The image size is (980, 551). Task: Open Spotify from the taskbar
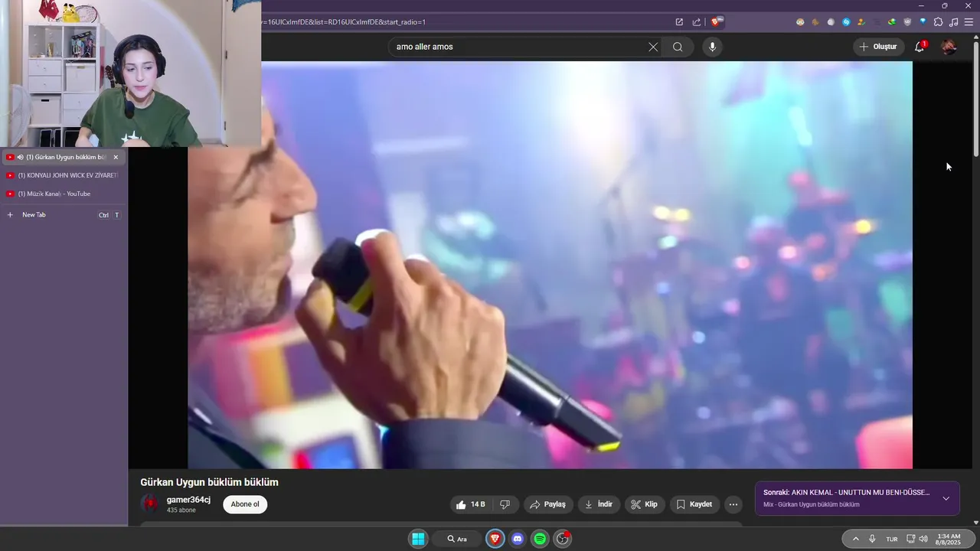tap(540, 539)
